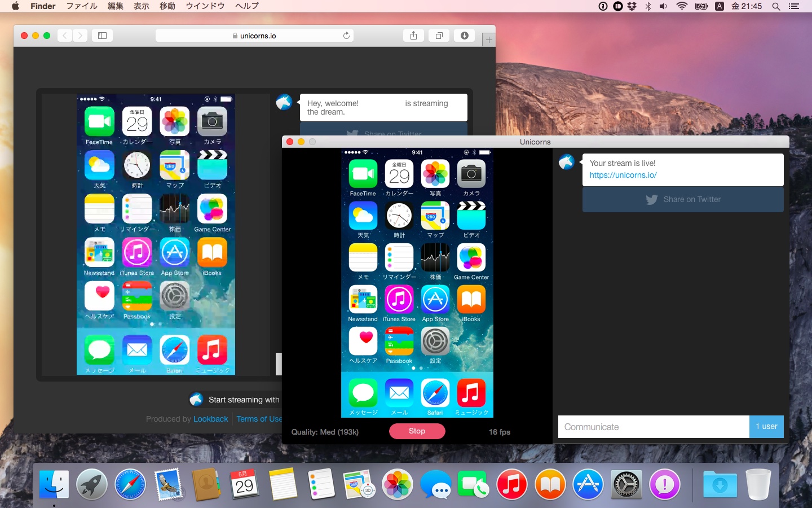Open the ファイル menu
Viewport: 812px width, 508px height.
[82, 6]
